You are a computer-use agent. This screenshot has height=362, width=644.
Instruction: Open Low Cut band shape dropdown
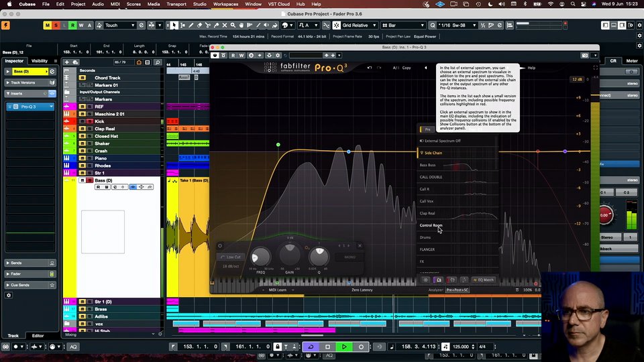[231, 257]
